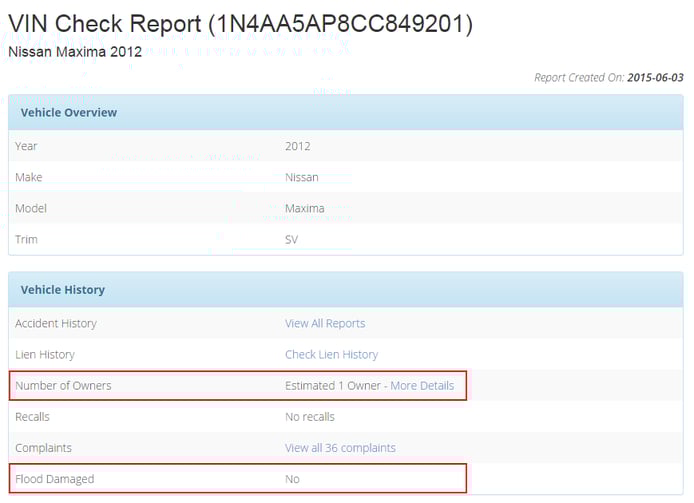
Task: Select the Nissan Maxima 2012 subtitle
Action: 75,52
